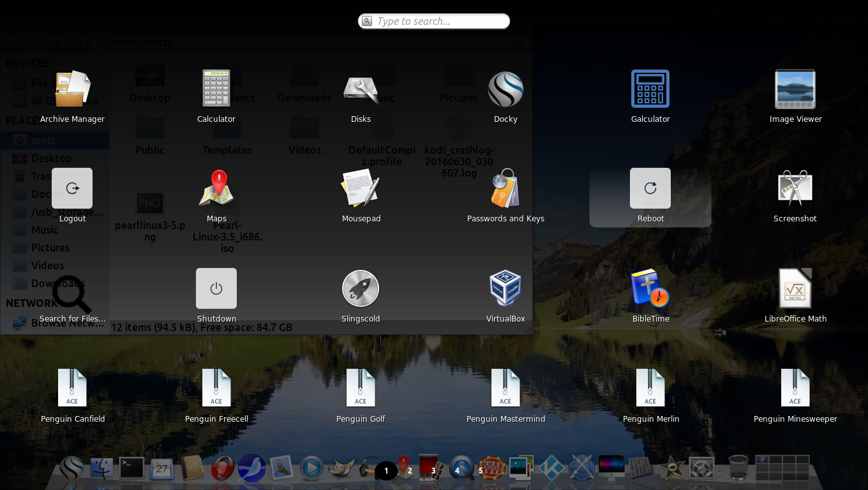Switch to launcher page 3
Viewport: 868px width, 490px height.
point(433,471)
